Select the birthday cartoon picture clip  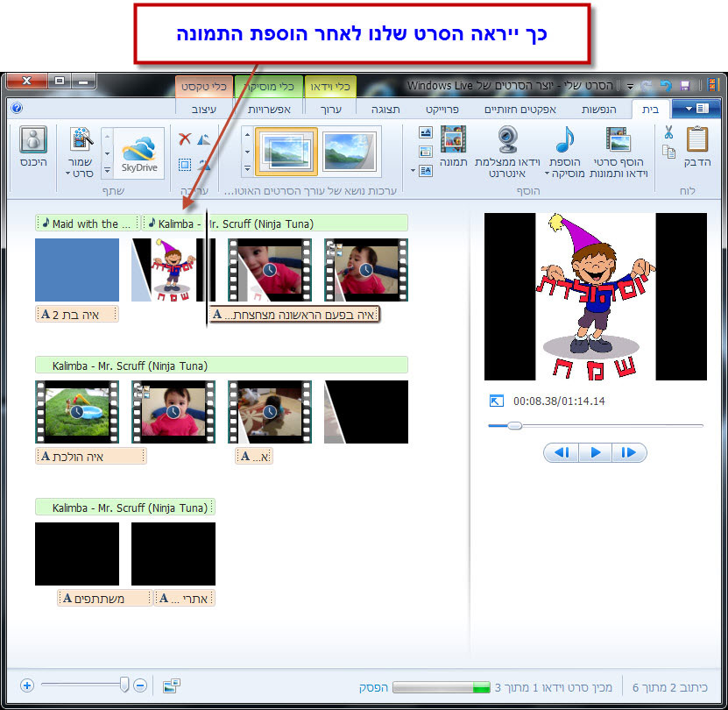pos(173,270)
